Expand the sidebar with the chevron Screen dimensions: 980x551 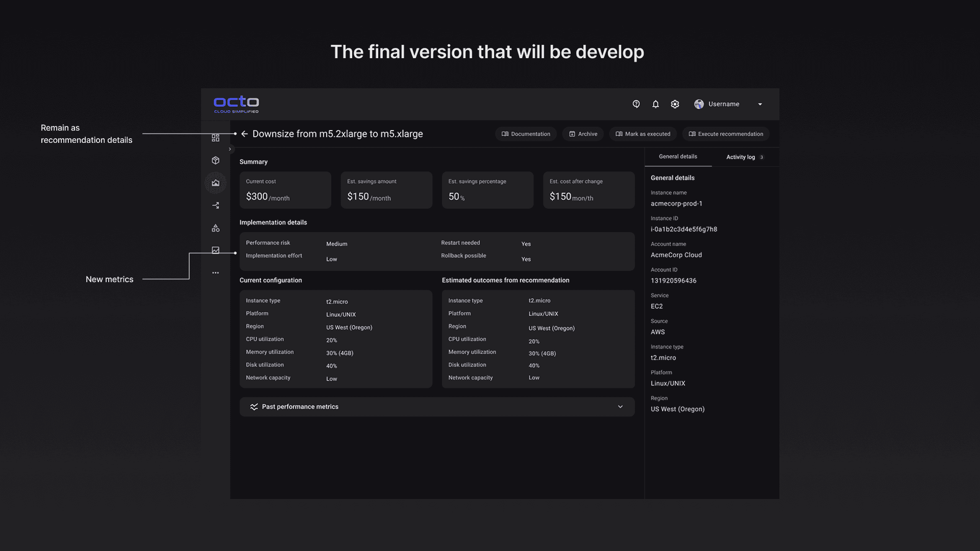pyautogui.click(x=230, y=149)
